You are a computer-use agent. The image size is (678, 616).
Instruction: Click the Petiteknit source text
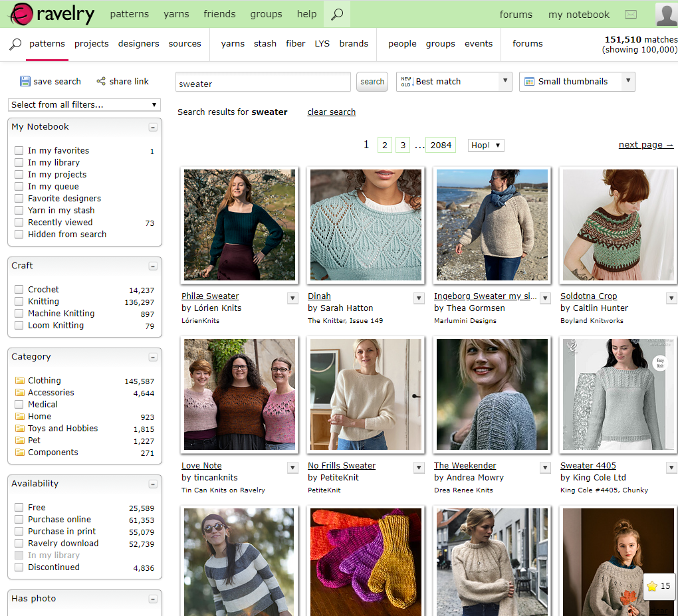tap(324, 490)
